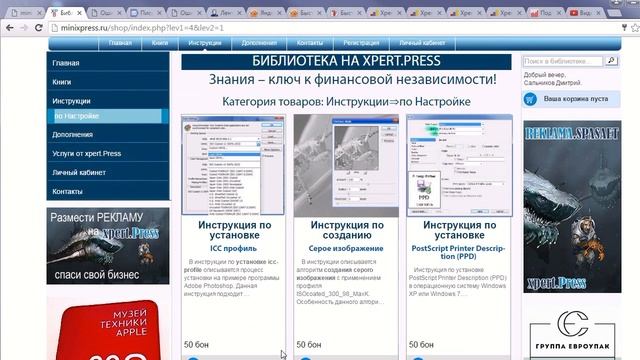Click the extension icon left of the bookmark star
The image size is (640, 360).
[624, 28]
